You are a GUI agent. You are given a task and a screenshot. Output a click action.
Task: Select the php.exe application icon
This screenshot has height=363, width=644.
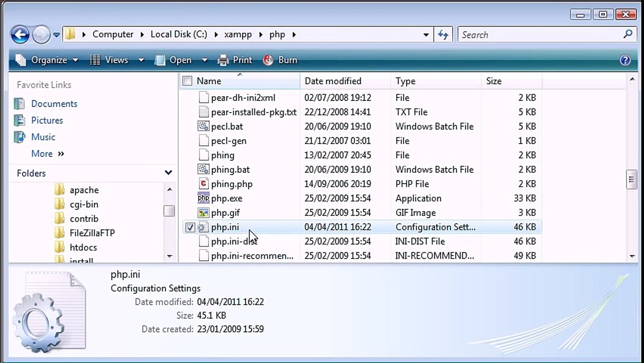coord(204,198)
